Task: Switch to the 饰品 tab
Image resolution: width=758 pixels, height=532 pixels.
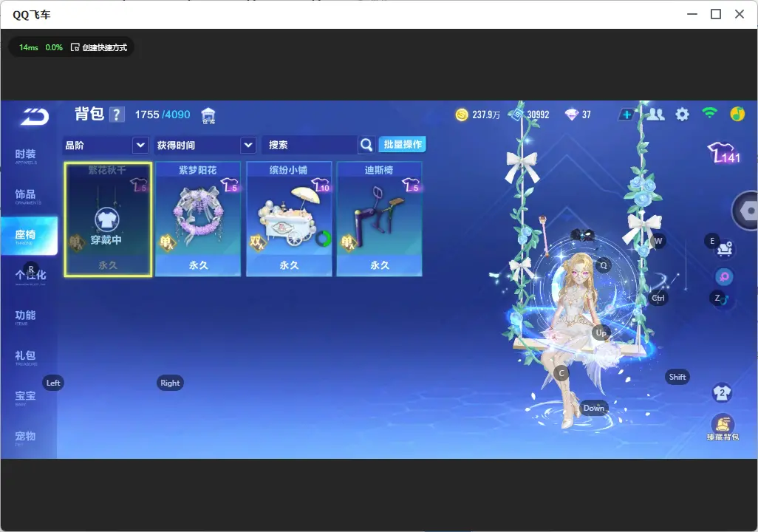Action: 25,196
